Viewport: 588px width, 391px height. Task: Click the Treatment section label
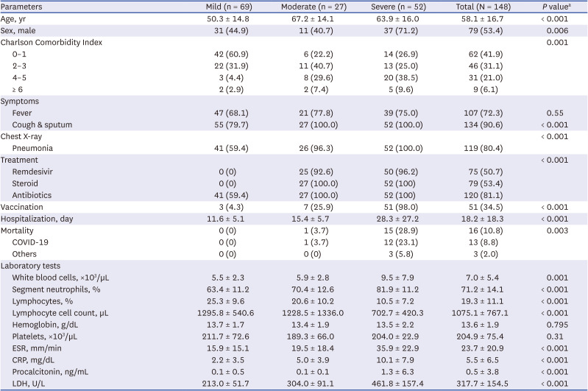[x=24, y=160]
